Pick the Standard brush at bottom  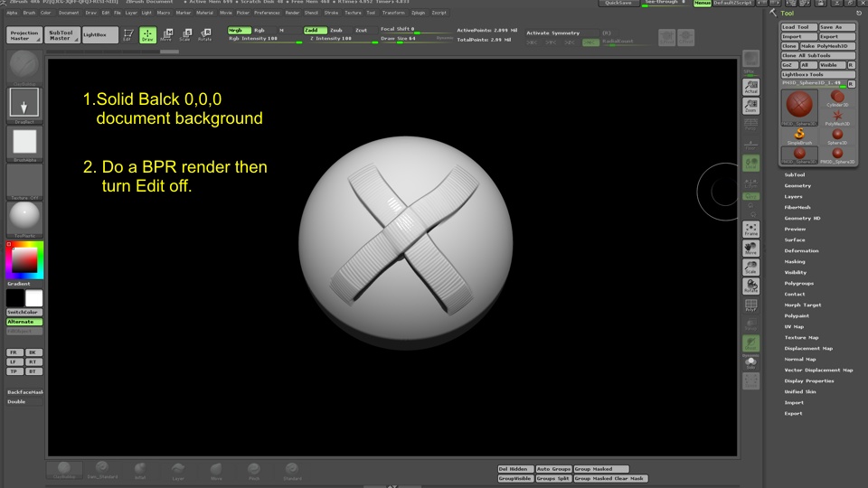(292, 471)
